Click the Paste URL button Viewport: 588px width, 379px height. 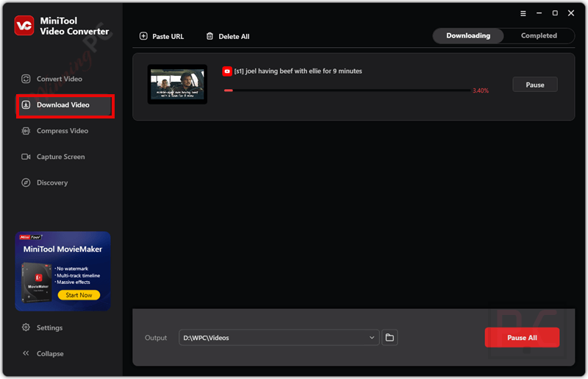coord(162,37)
